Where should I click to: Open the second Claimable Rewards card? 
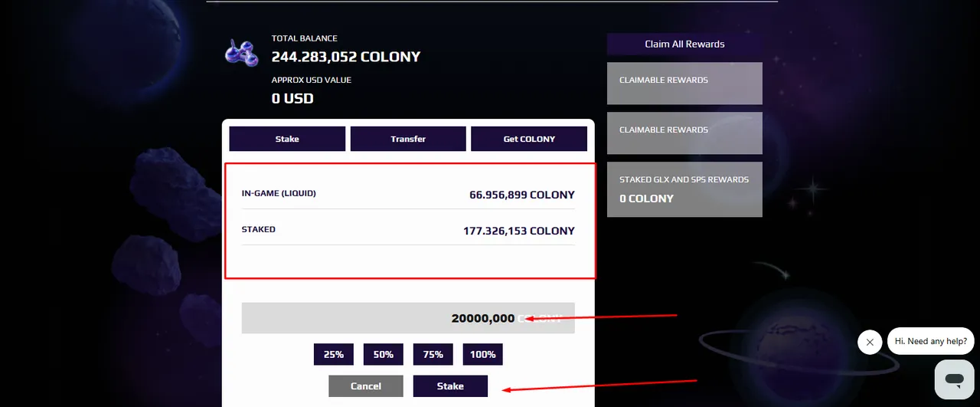[684, 133]
